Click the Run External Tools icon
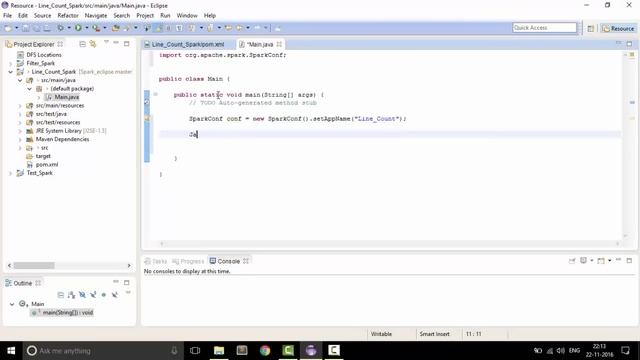 (x=96, y=28)
